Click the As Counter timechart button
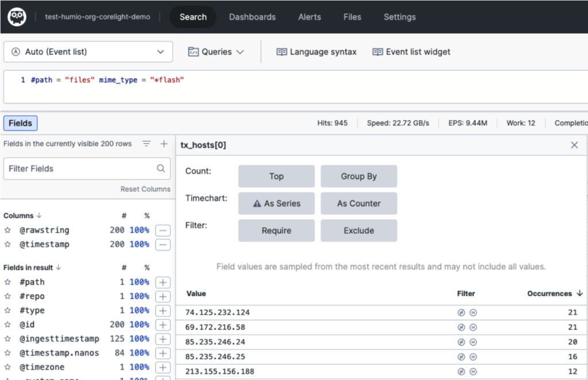 pos(359,204)
